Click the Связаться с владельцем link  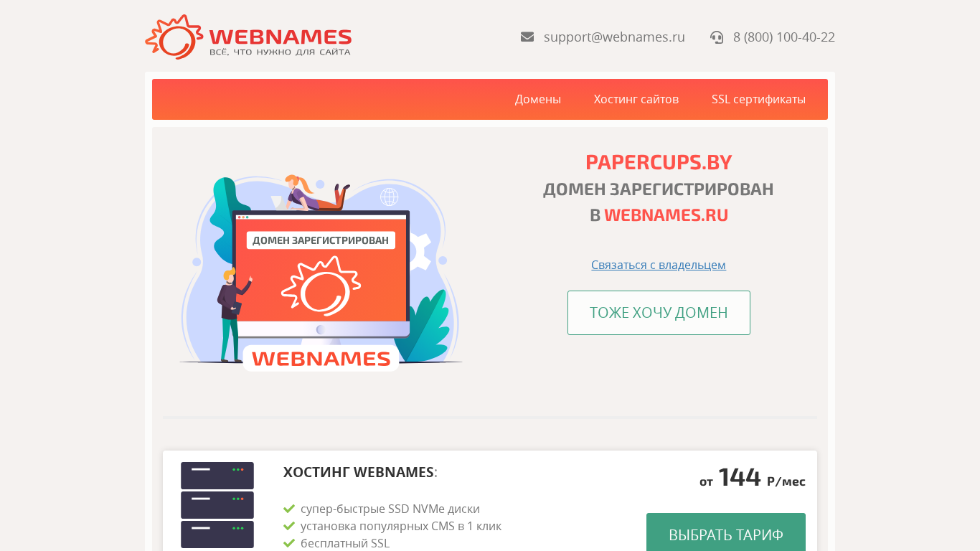659,265
